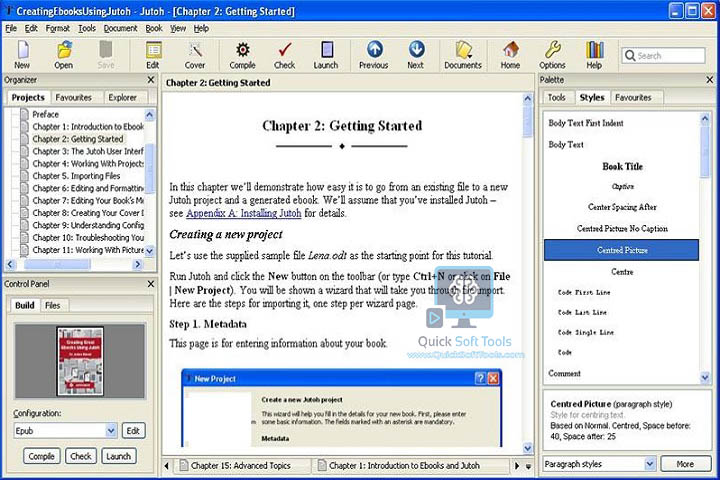The width and height of the screenshot is (720, 480).
Task: Choose the Book Title style
Action: pos(622,167)
